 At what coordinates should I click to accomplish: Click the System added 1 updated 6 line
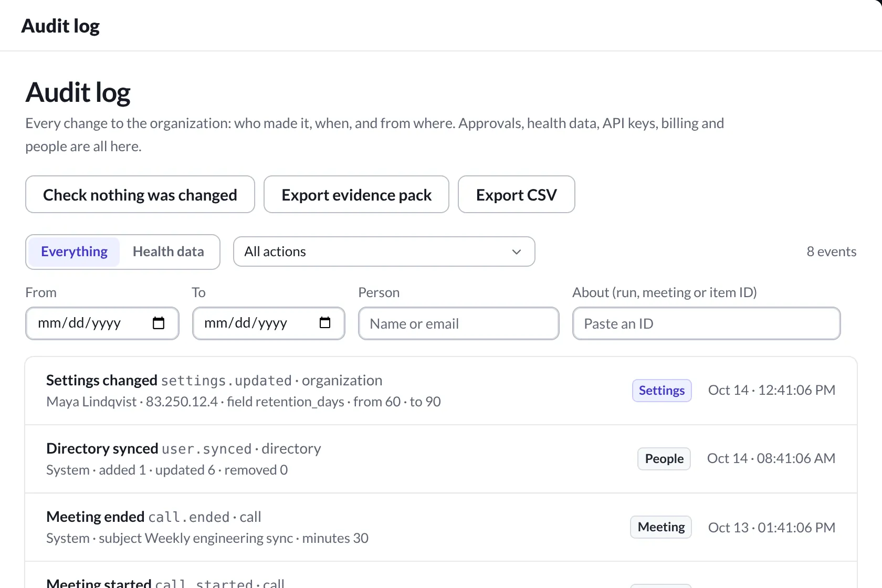click(x=167, y=470)
